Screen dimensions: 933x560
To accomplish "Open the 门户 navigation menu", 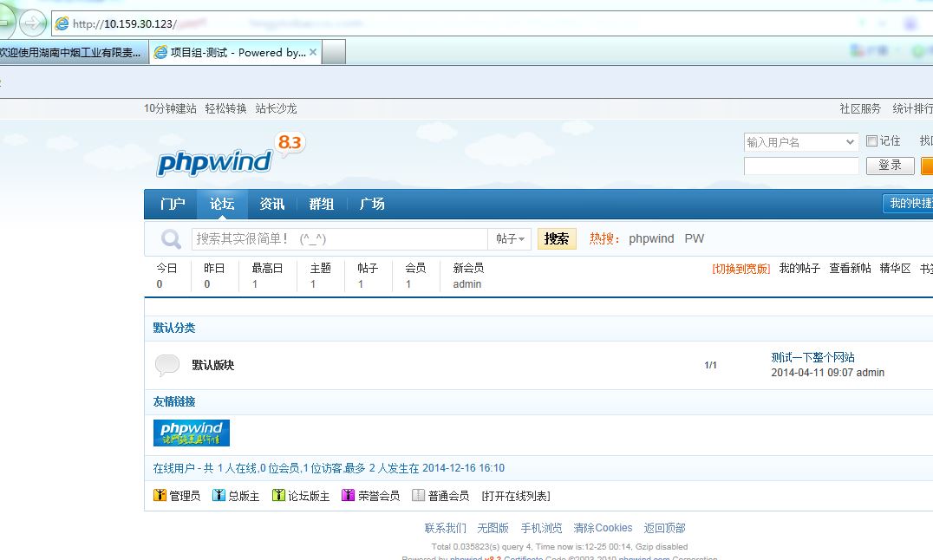I will coord(172,204).
